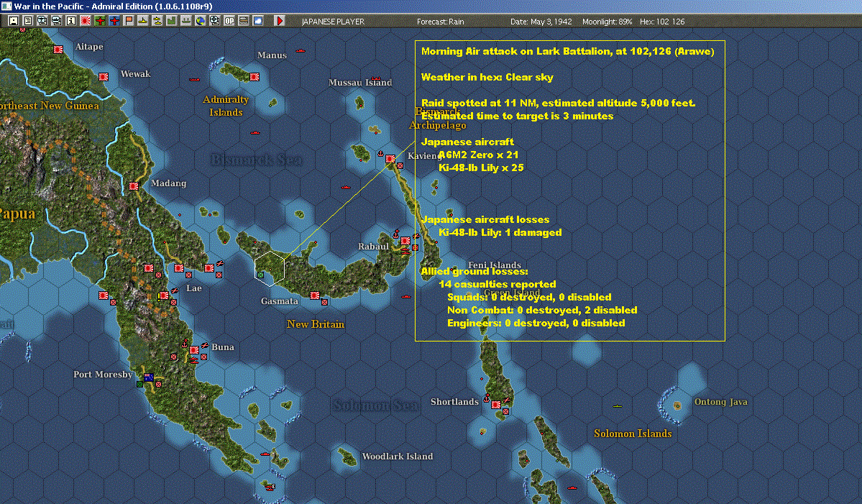Image resolution: width=862 pixels, height=504 pixels.
Task: Click the information 'i' toolbar icon
Action: (x=71, y=21)
